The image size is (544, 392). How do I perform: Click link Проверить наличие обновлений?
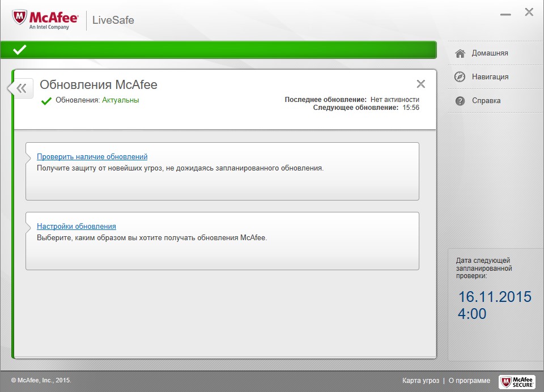(x=92, y=156)
